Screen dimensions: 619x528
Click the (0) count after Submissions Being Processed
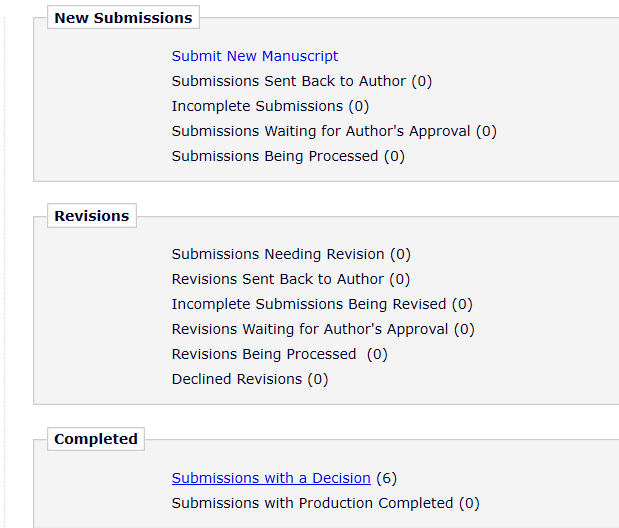click(x=394, y=156)
